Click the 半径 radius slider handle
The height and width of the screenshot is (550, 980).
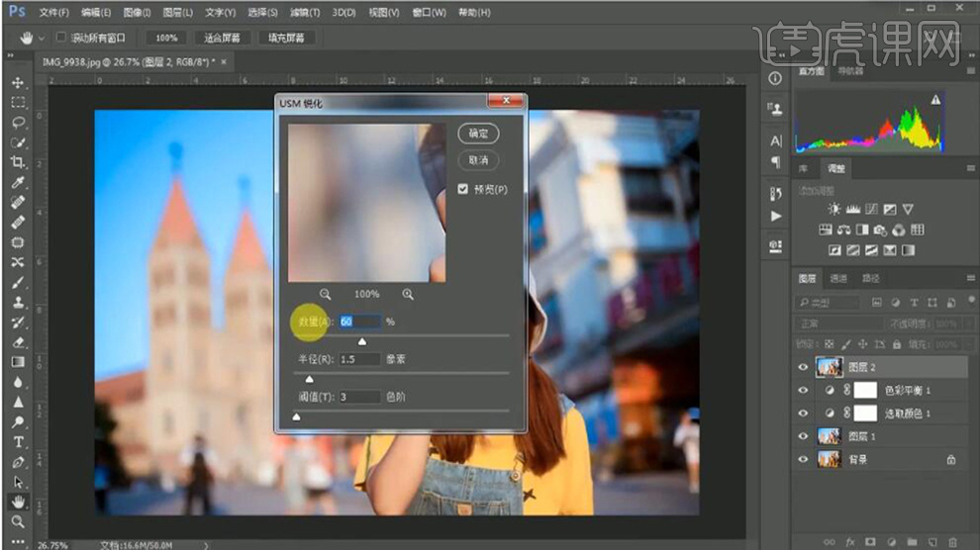pos(309,379)
